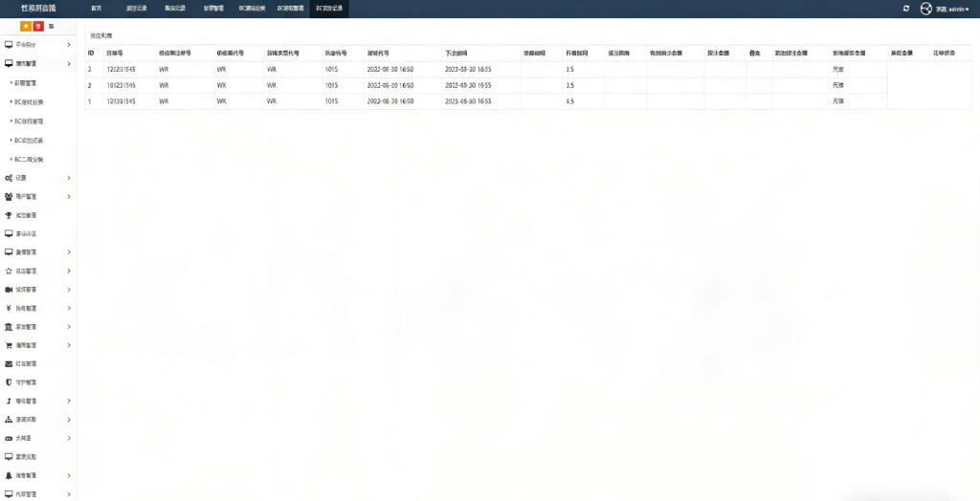Viewport: 980px width, 501px height.
Task: Click the star icon in the sidebar
Action: click(9, 271)
